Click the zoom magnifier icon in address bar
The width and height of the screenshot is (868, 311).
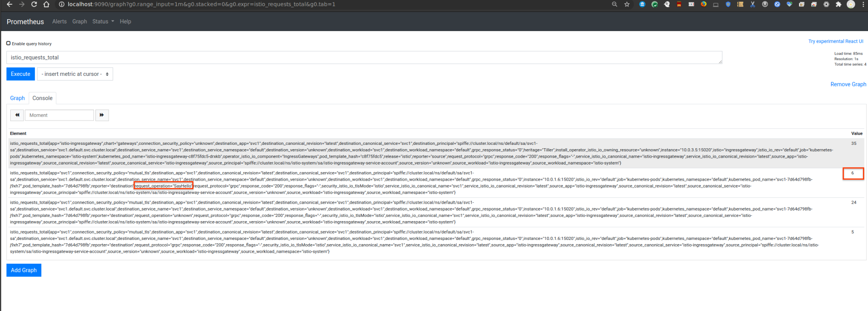pos(614,4)
